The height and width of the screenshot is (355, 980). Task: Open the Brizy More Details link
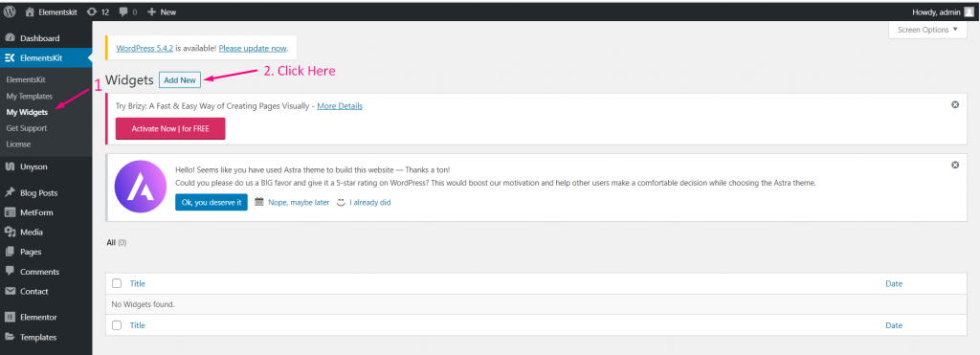[x=340, y=106]
